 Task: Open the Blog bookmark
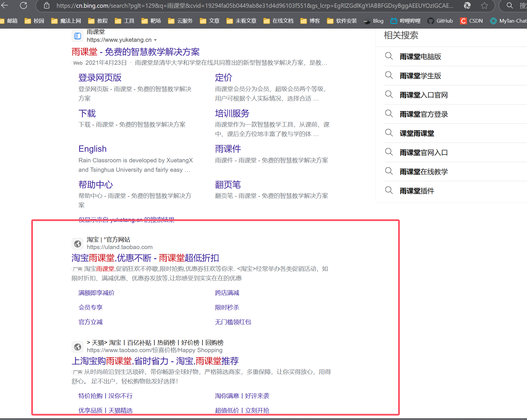[x=373, y=21]
